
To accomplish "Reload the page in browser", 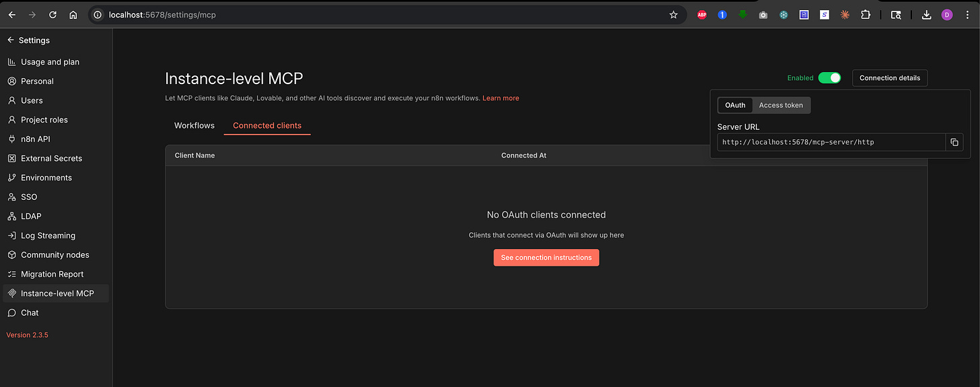I will point(53,15).
